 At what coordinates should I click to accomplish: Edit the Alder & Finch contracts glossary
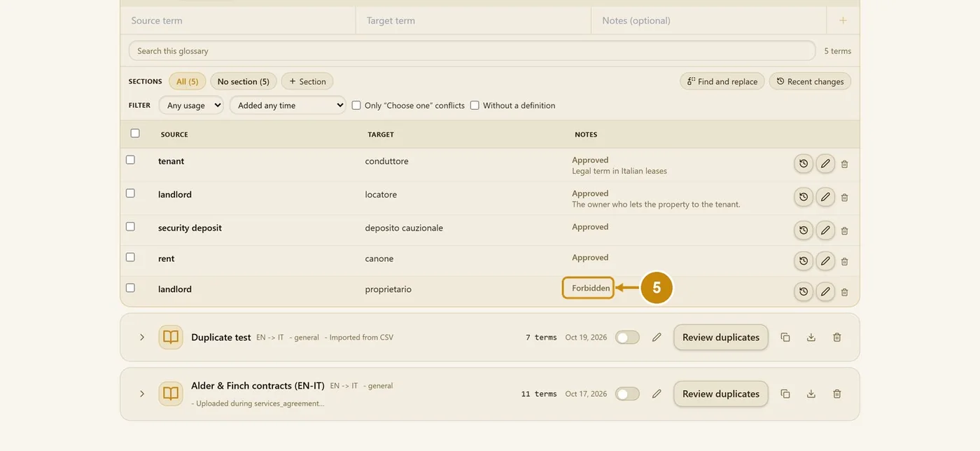pyautogui.click(x=657, y=394)
